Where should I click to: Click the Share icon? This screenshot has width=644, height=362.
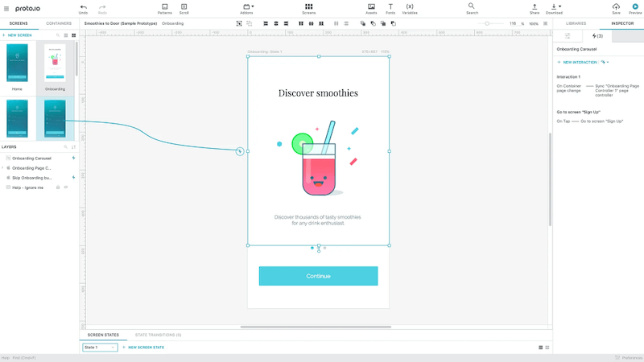point(535,6)
